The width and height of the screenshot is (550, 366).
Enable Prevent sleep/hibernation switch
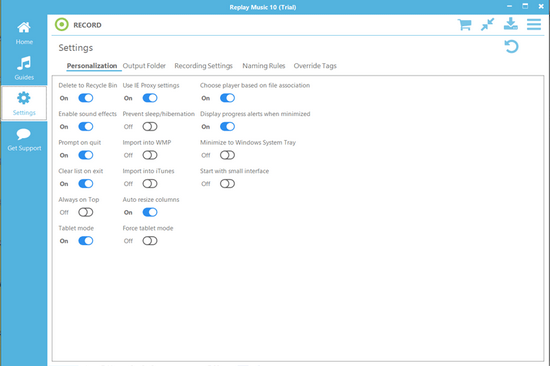pos(150,126)
